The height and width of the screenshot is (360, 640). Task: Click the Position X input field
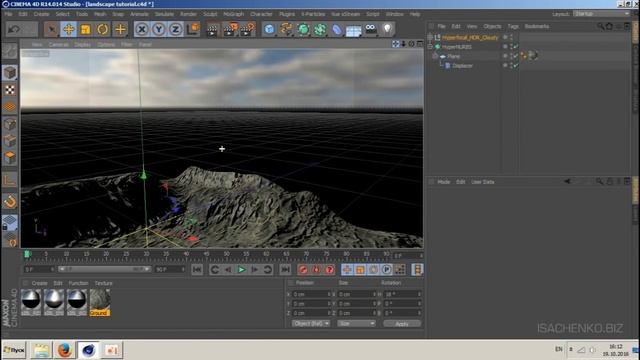(x=311, y=294)
